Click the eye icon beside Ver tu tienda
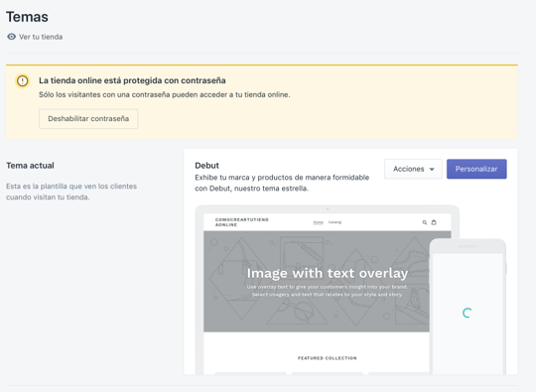The height and width of the screenshot is (392, 536). coord(12,37)
